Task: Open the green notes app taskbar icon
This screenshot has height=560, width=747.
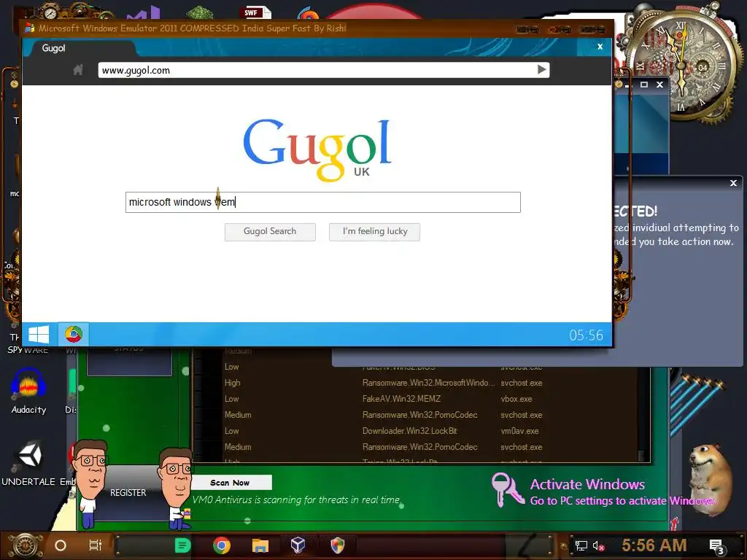Action: pos(182,545)
